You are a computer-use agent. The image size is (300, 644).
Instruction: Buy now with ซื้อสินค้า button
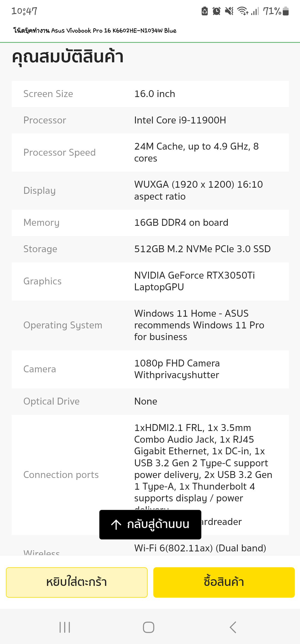pos(224,582)
